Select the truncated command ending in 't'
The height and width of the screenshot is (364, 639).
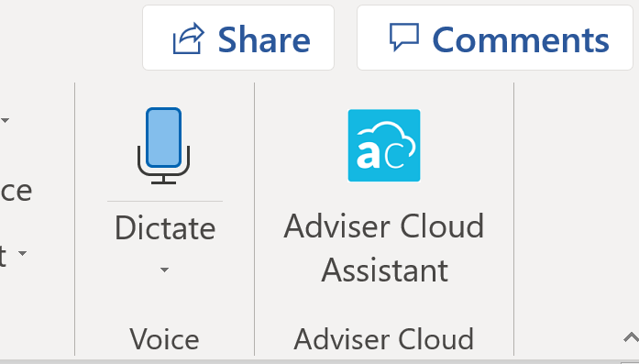[4, 256]
